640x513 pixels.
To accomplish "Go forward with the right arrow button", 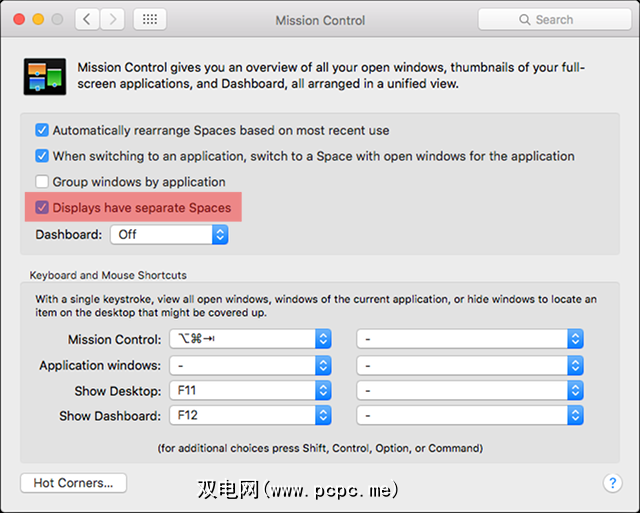I will (x=112, y=19).
